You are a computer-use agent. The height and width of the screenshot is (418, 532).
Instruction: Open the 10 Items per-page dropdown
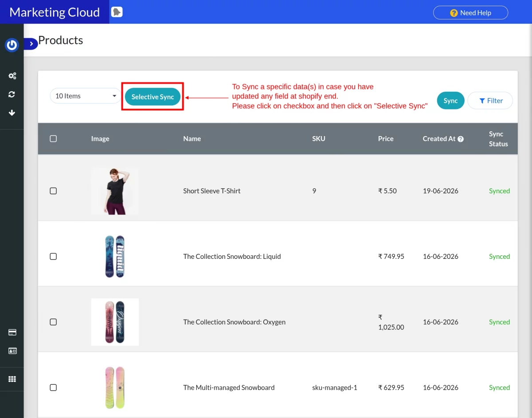pos(86,96)
